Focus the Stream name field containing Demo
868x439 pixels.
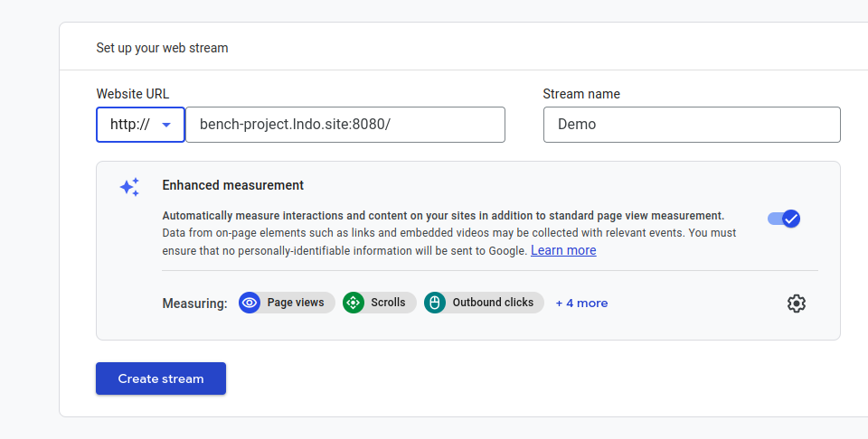(692, 125)
